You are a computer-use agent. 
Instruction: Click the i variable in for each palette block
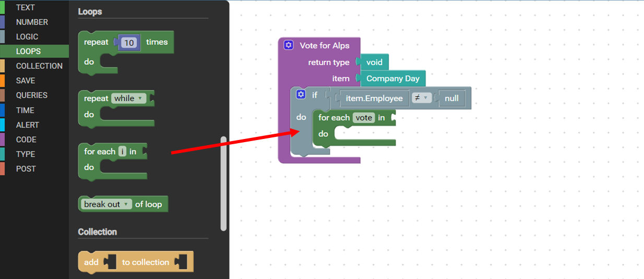123,152
